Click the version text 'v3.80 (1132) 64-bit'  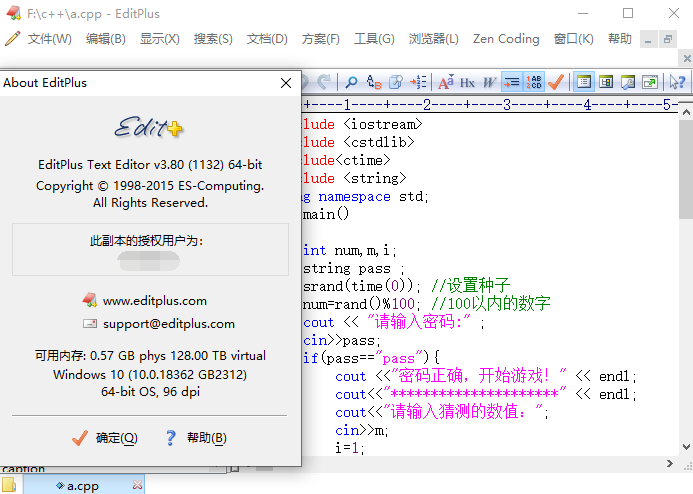(x=208, y=165)
